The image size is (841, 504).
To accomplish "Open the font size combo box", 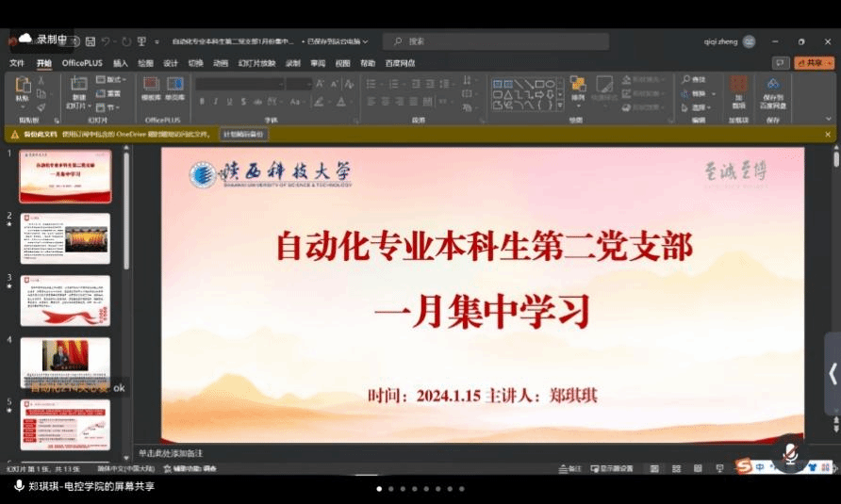I will coord(299,84).
